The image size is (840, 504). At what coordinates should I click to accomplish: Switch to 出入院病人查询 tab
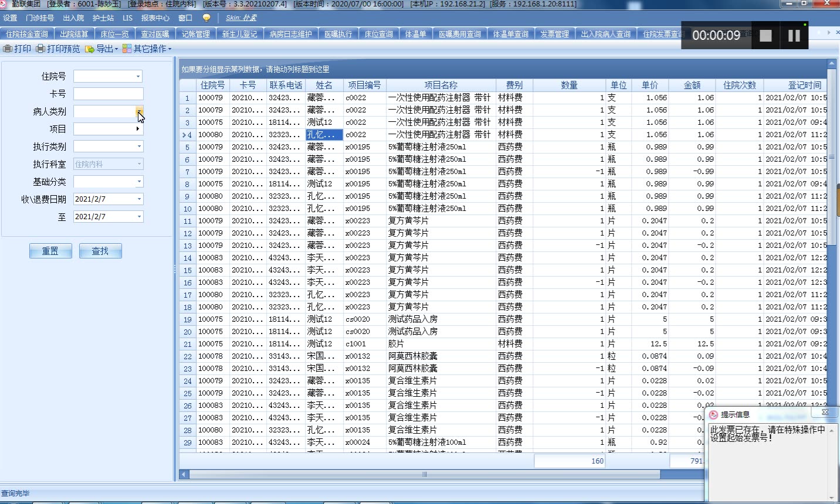pos(606,34)
